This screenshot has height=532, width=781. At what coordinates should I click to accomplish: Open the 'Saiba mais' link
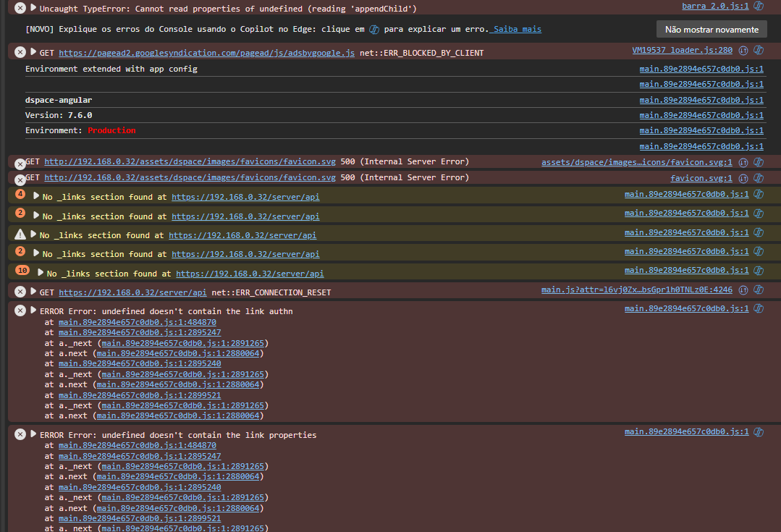click(x=517, y=30)
